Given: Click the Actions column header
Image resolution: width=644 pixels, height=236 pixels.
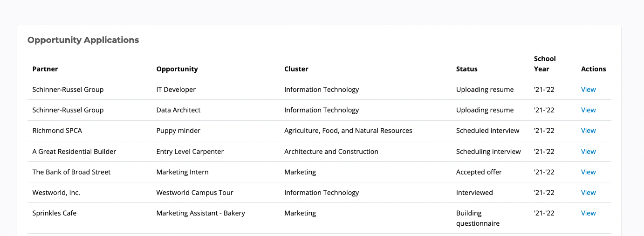Looking at the screenshot, I should pyautogui.click(x=593, y=69).
